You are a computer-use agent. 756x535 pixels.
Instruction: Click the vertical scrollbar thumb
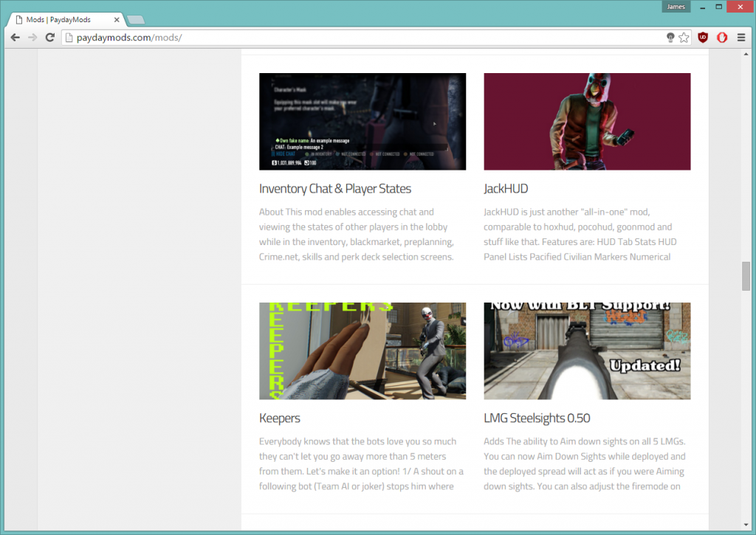tap(746, 276)
